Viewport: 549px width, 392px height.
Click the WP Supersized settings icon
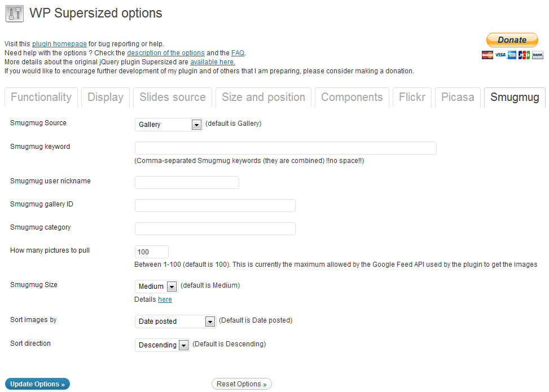pos(15,14)
